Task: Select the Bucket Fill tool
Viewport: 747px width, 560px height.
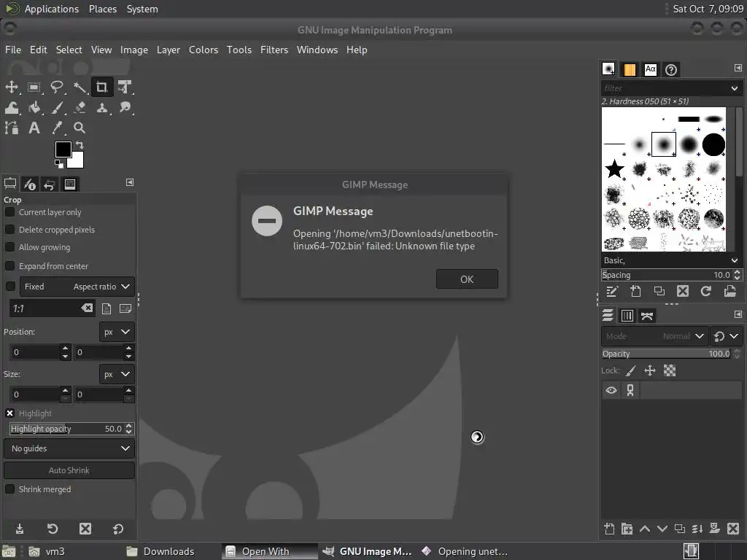Action: (x=34, y=108)
